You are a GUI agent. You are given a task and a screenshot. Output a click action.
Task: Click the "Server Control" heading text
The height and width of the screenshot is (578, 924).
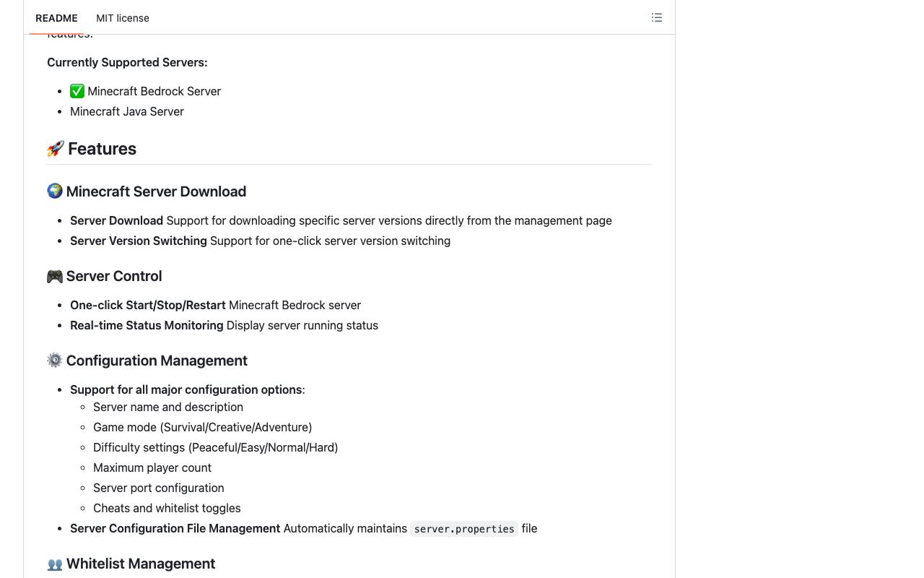114,276
